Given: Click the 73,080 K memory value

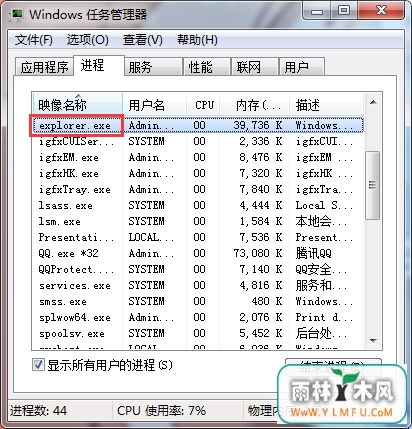Looking at the screenshot, I should click(x=258, y=253).
